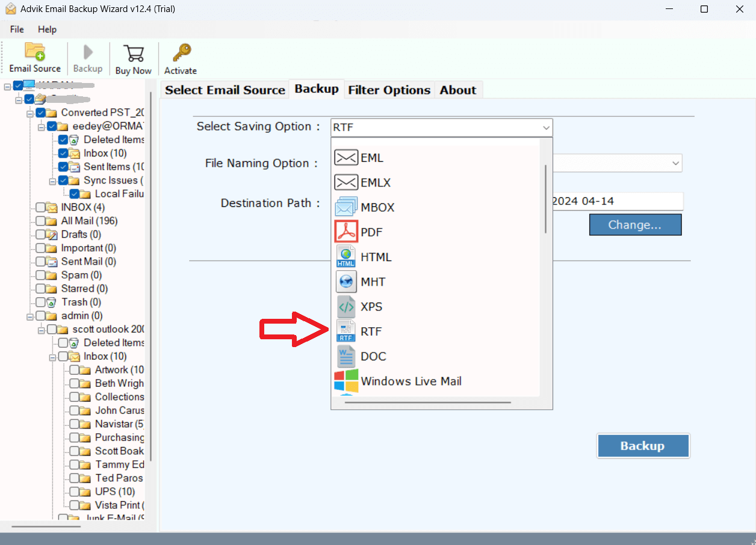Check the Starred (0) checkbox
Screen dimensions: 756x545
click(40, 289)
